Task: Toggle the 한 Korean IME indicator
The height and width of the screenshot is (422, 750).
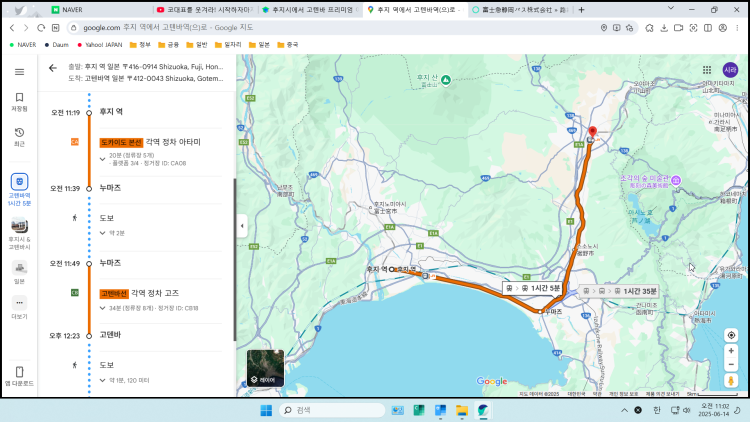Action: coord(657,410)
